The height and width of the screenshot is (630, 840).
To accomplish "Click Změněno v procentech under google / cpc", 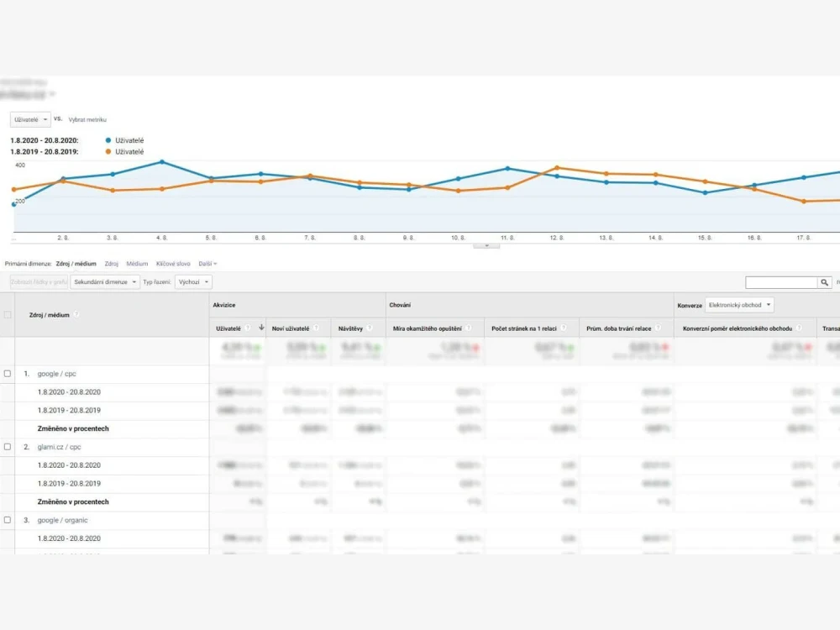I will coord(73,428).
